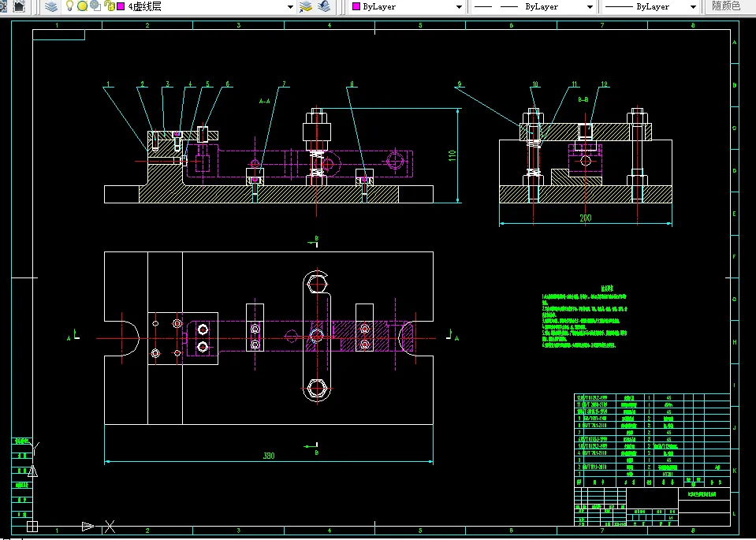Click Make Object's Layer Current icon
756x540 pixels.
pos(306,6)
